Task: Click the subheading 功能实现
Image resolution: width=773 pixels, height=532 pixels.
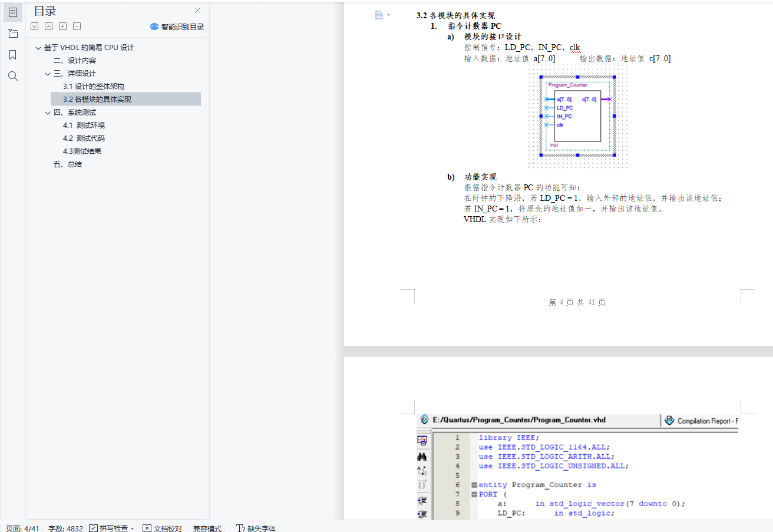Action: point(481,177)
